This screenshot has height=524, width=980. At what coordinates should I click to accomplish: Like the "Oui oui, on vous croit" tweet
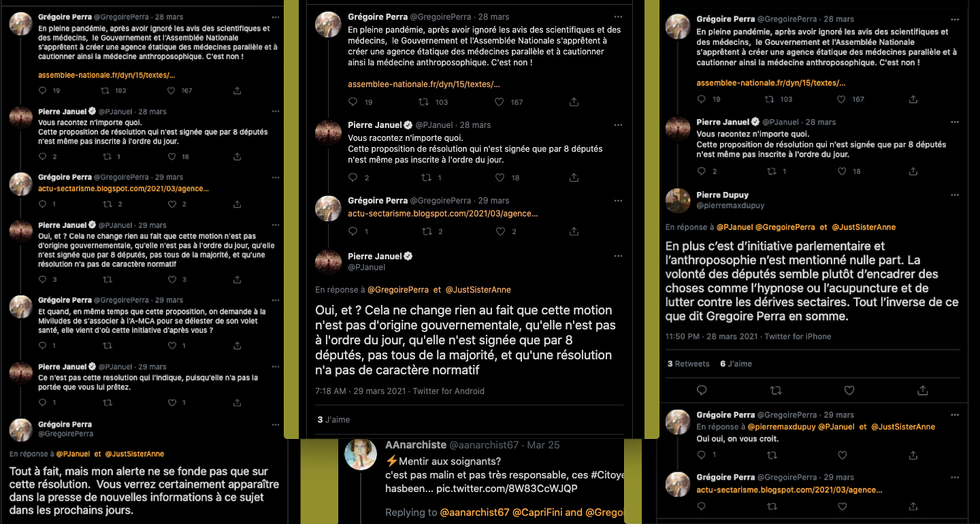(x=842, y=455)
